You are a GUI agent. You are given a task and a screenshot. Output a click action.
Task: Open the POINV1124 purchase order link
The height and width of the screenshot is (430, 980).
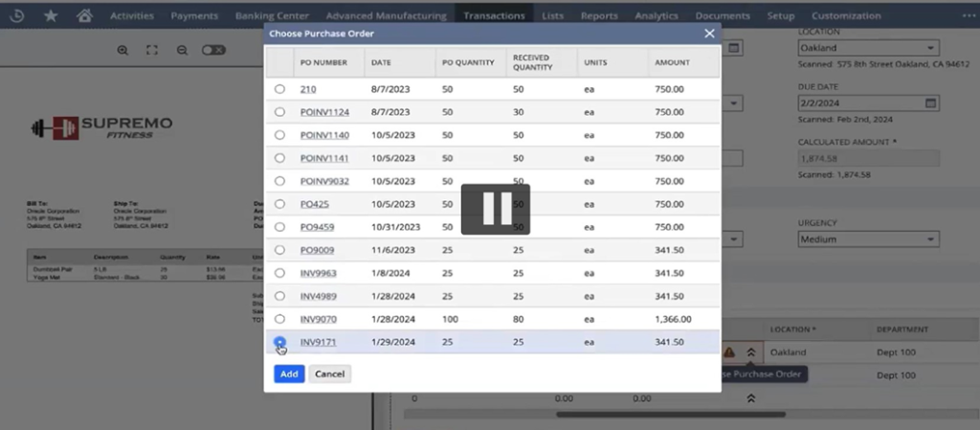coord(324,112)
